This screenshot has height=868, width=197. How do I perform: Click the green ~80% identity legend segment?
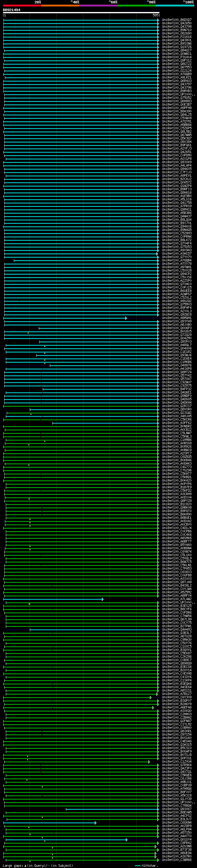[136, 6]
